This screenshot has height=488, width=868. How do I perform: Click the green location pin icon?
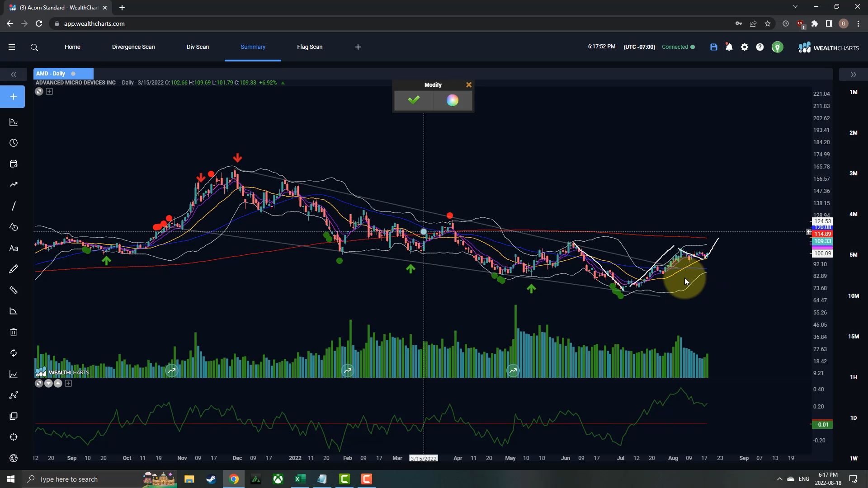tap(777, 47)
